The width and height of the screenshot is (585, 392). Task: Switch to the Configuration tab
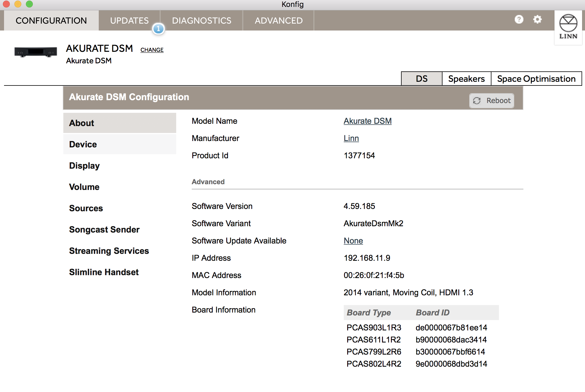coord(51,20)
